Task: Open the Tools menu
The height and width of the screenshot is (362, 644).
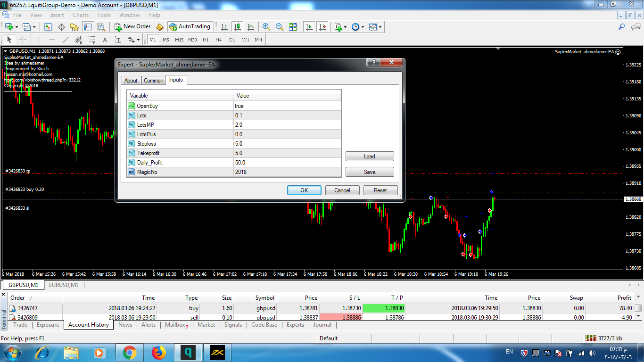Action: (x=104, y=15)
